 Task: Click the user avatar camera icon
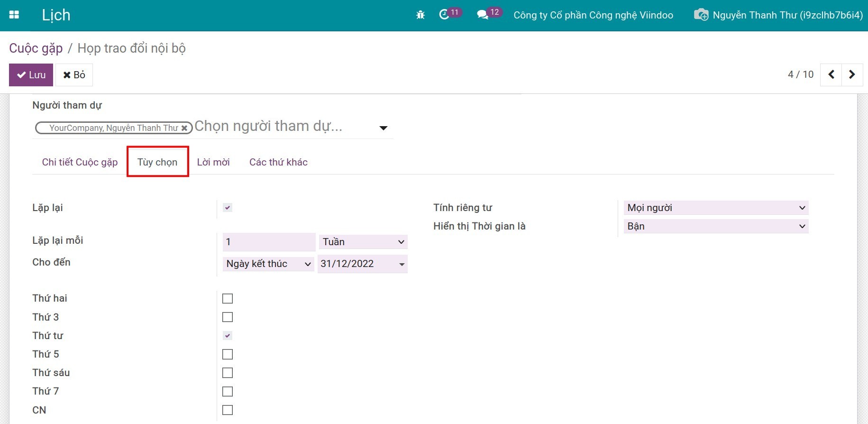701,15
